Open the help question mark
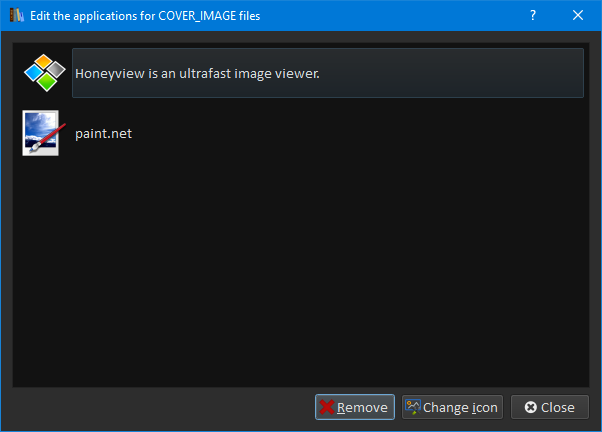 point(533,15)
